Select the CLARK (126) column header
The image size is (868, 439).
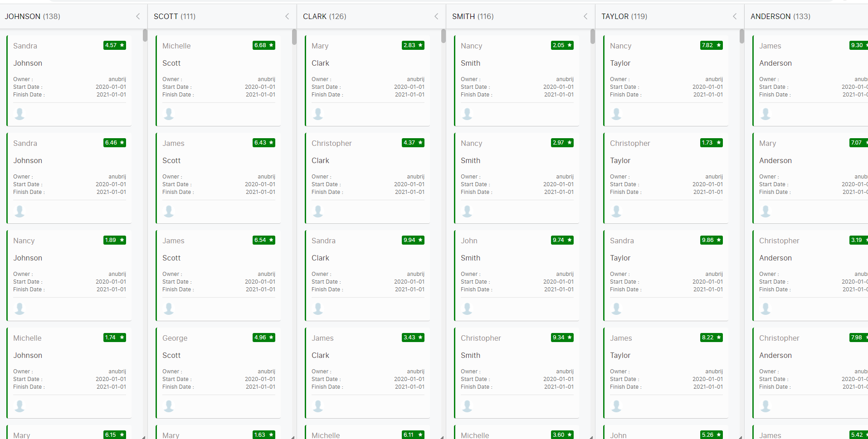click(325, 16)
